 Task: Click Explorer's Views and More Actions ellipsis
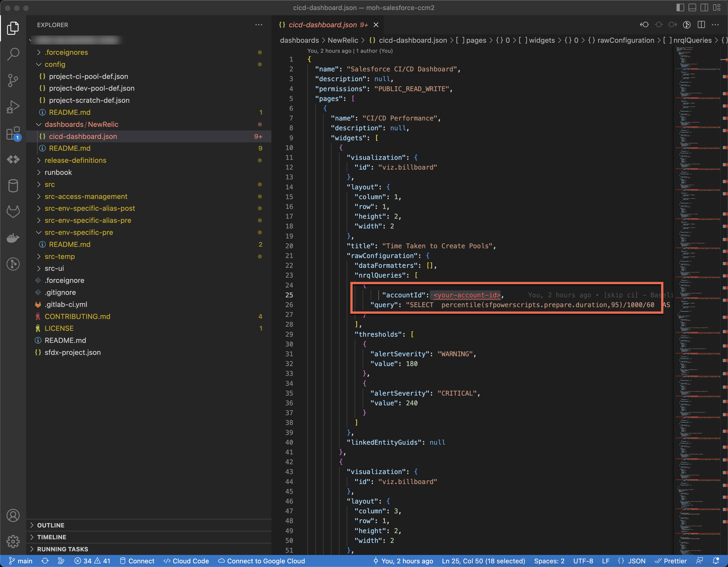point(259,25)
